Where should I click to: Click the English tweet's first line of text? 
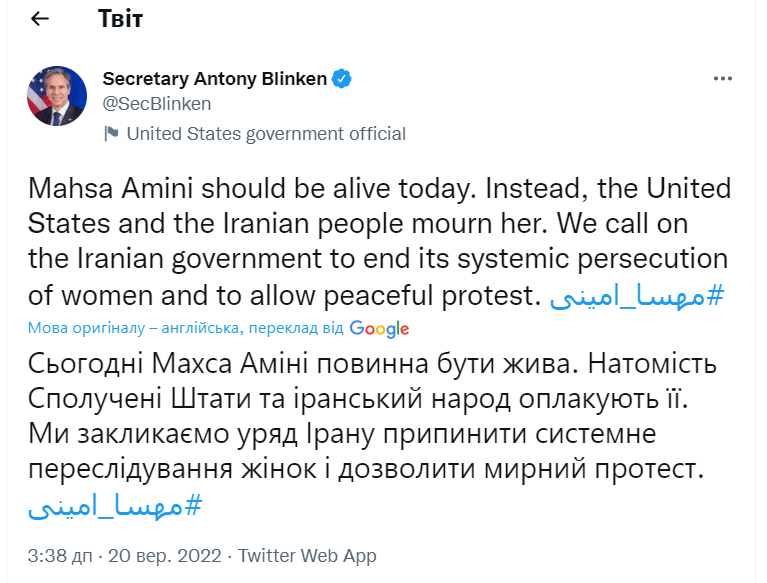[x=379, y=188]
